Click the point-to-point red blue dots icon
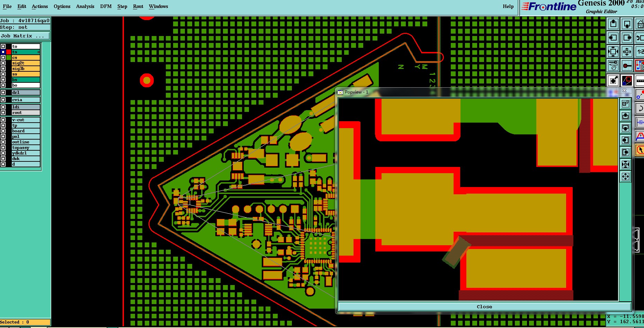The height and width of the screenshot is (328, 644). coord(640,95)
